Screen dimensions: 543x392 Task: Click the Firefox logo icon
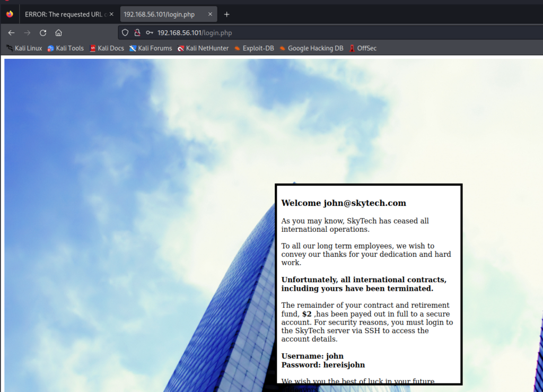pyautogui.click(x=10, y=14)
